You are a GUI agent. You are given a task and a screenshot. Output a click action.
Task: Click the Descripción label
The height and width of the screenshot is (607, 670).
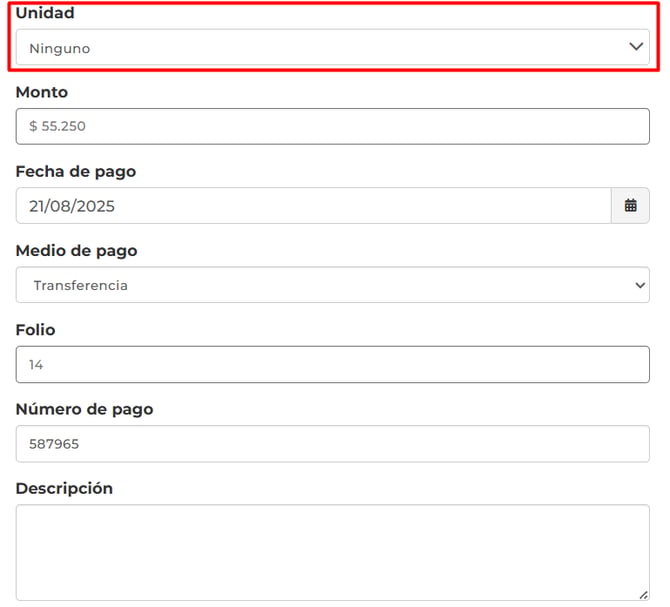tap(65, 488)
